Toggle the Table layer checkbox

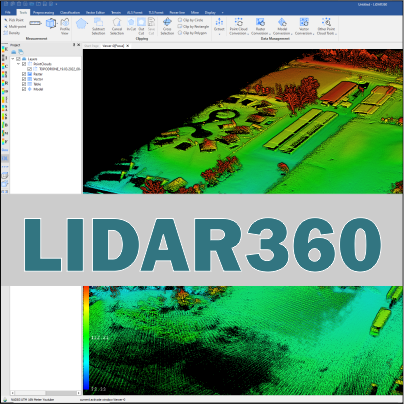tap(24, 84)
